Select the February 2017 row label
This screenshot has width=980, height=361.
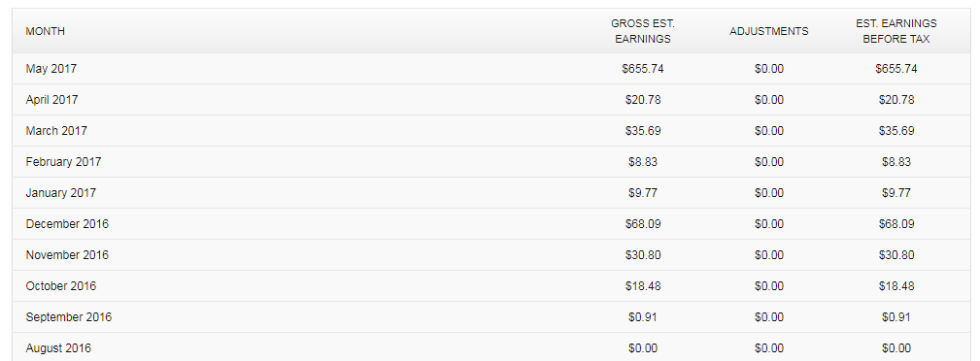(63, 162)
